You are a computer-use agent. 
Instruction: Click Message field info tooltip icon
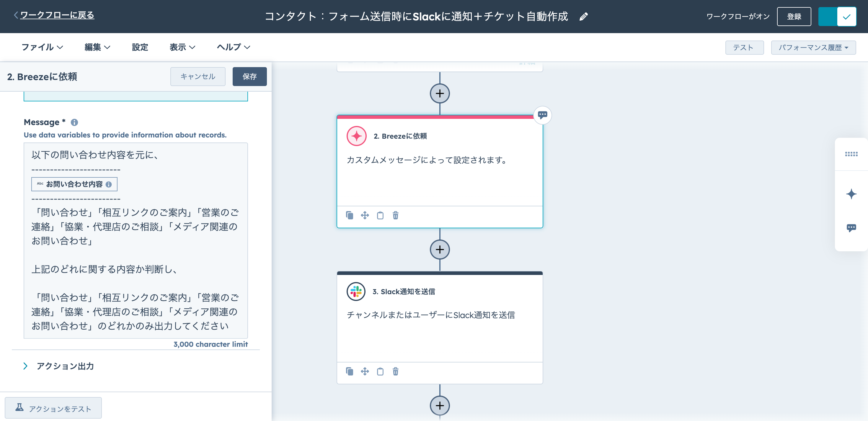[74, 122]
